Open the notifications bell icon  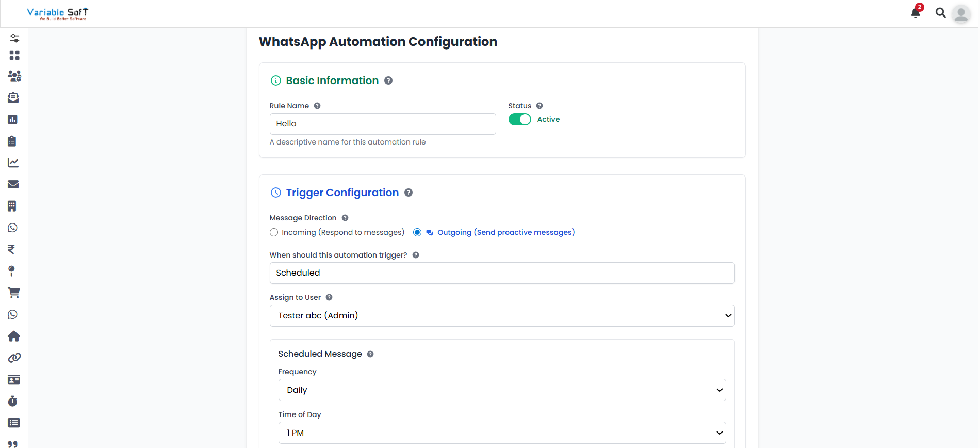(916, 13)
